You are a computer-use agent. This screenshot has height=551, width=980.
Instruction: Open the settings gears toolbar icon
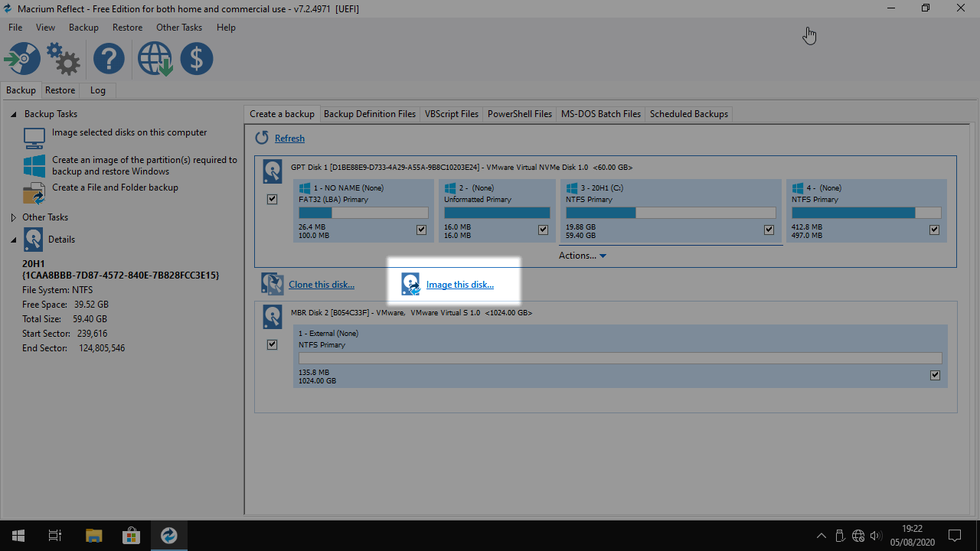pos(64,59)
